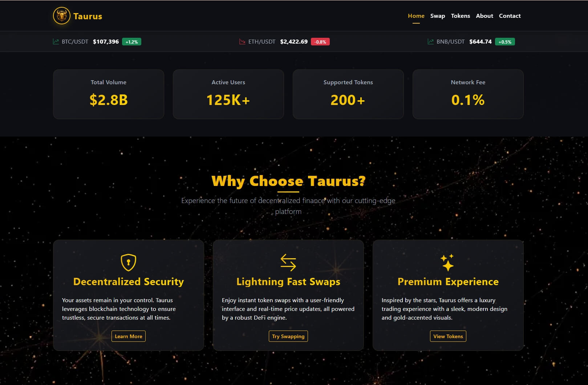Click the Lightning Fast Swaps heading
Screen dimensions: 588x385
[288, 282]
